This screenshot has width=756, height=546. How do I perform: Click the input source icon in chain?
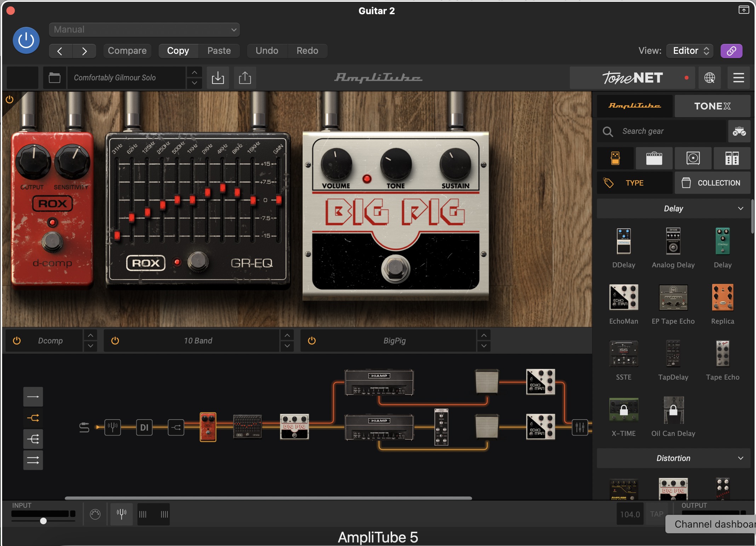pyautogui.click(x=84, y=427)
